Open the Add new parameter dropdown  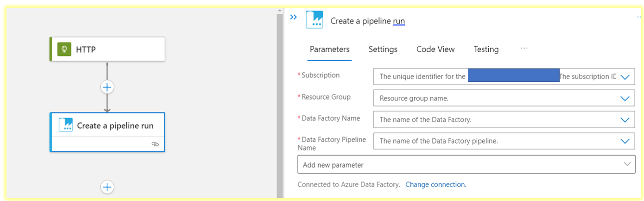click(466, 164)
